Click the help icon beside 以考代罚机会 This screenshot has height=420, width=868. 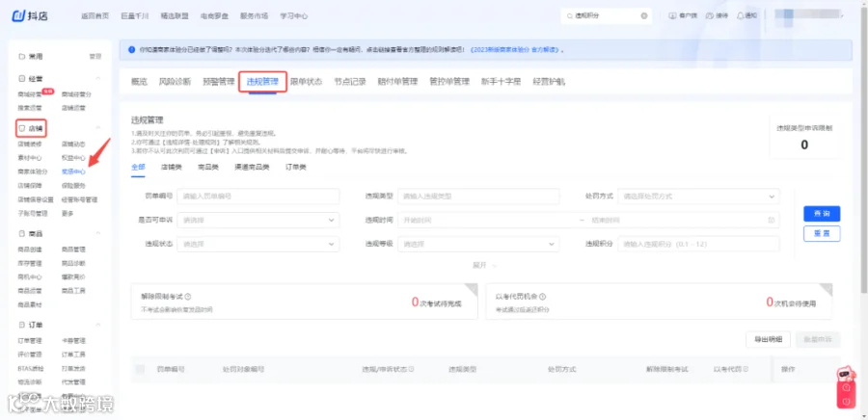[542, 296]
